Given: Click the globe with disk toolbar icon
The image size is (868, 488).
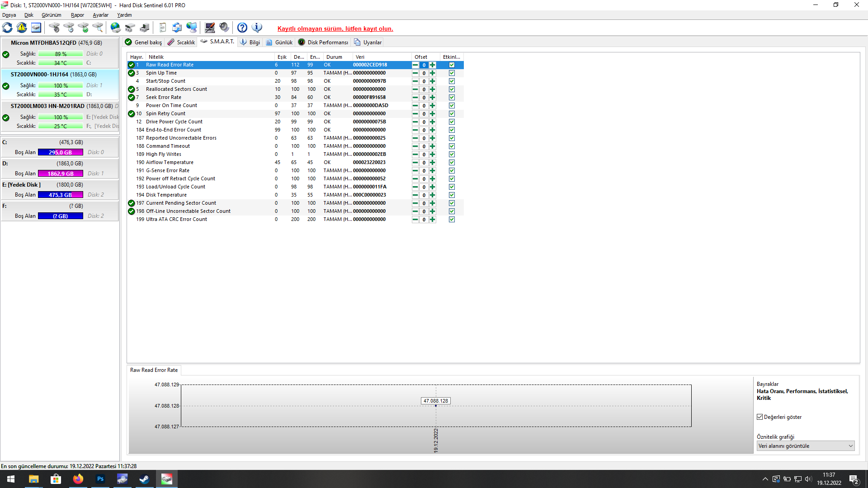Looking at the screenshot, I should (115, 28).
